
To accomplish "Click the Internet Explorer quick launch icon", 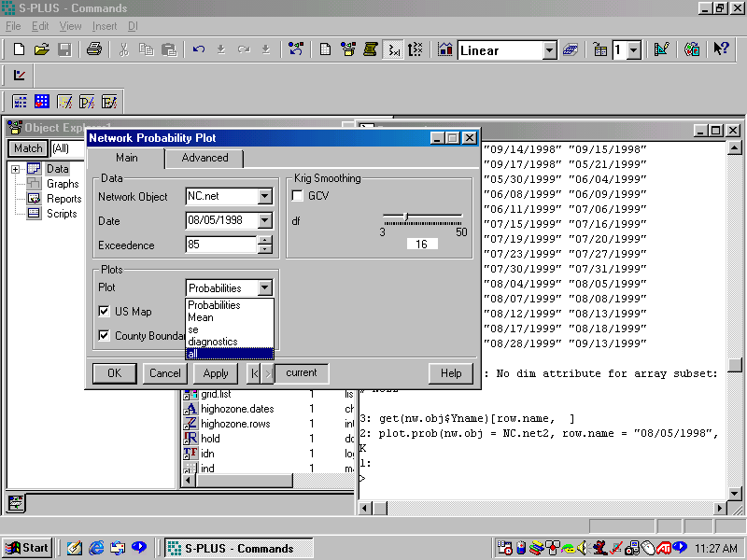I will pos(95,548).
